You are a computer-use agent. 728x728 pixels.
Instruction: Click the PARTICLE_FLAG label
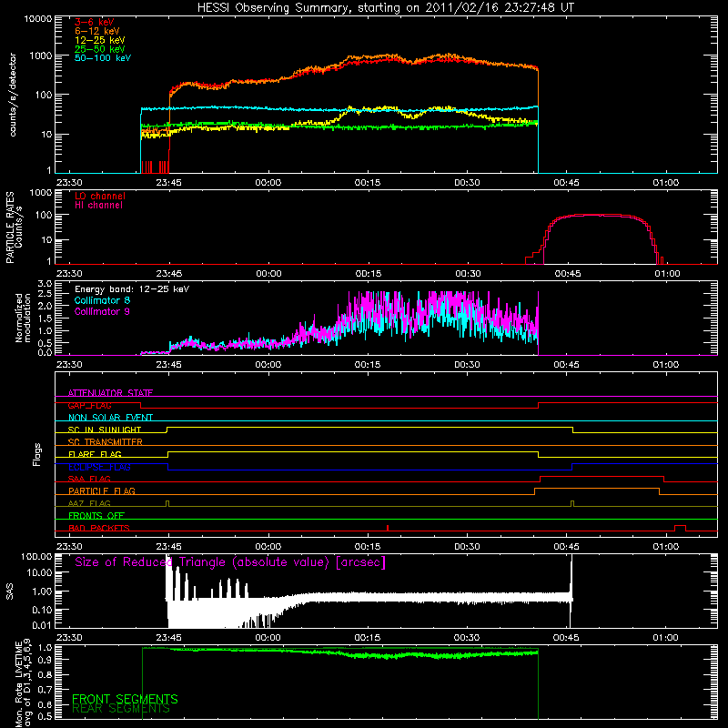pyautogui.click(x=102, y=491)
